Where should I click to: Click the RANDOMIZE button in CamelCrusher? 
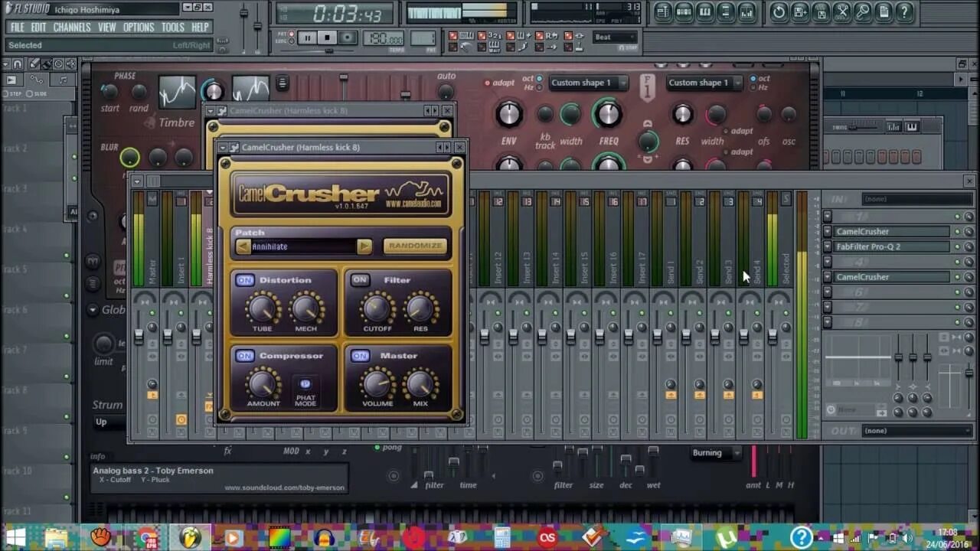tap(415, 246)
